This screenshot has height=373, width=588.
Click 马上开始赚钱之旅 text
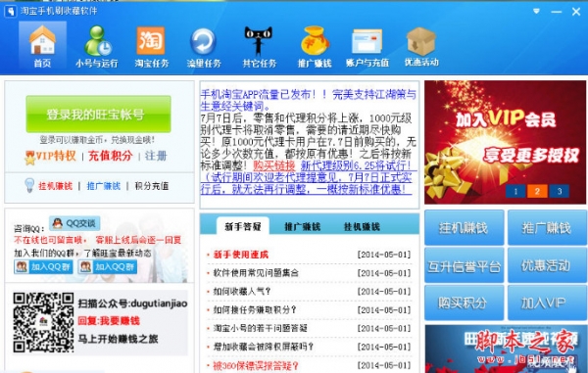point(118,339)
